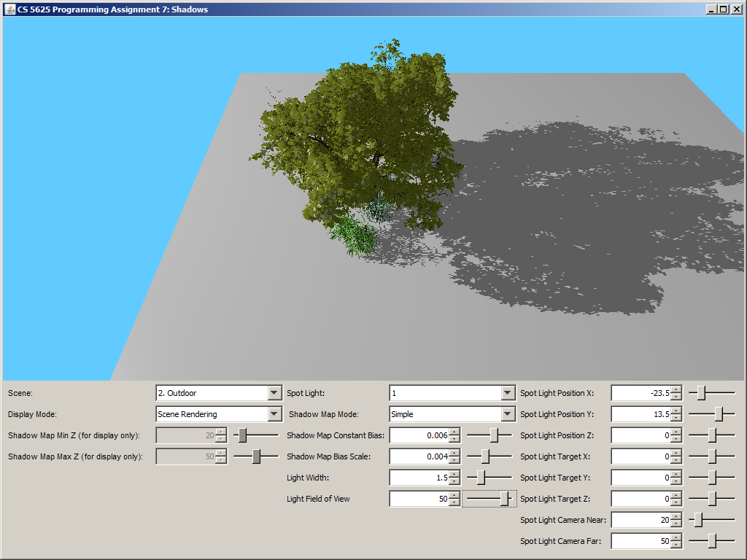
Task: Increase Light Width using spinner up arrow
Action: [455, 474]
